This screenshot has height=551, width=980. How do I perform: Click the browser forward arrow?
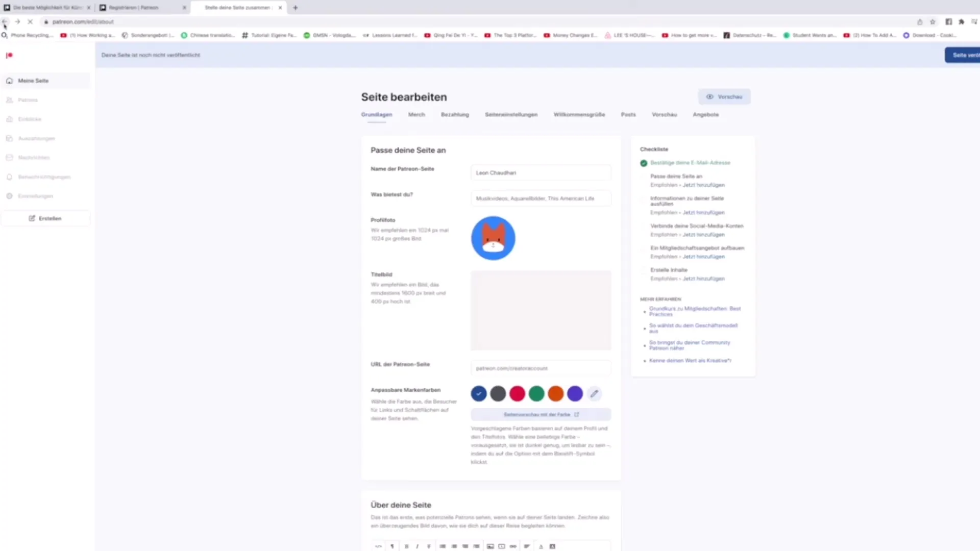(17, 22)
